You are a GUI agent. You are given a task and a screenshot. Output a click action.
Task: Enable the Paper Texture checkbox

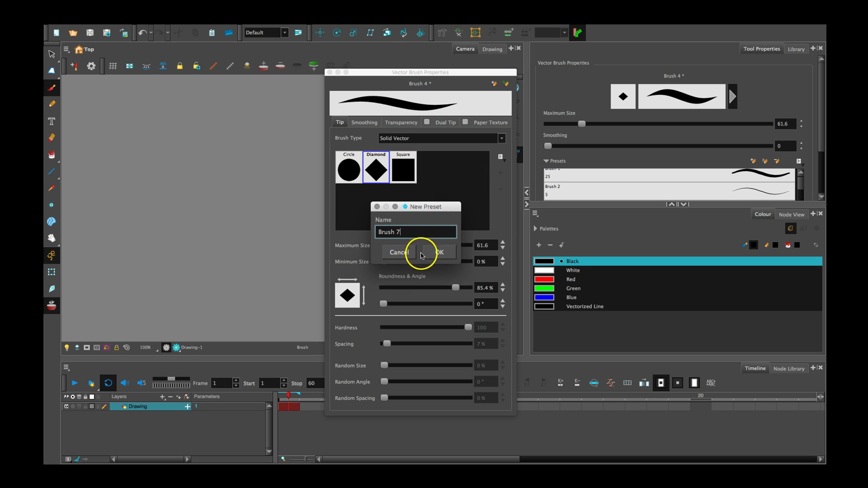click(465, 122)
